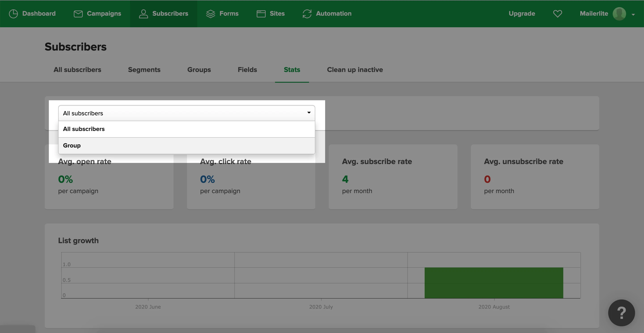
Task: Click the heart icon in header
Action: tap(557, 14)
